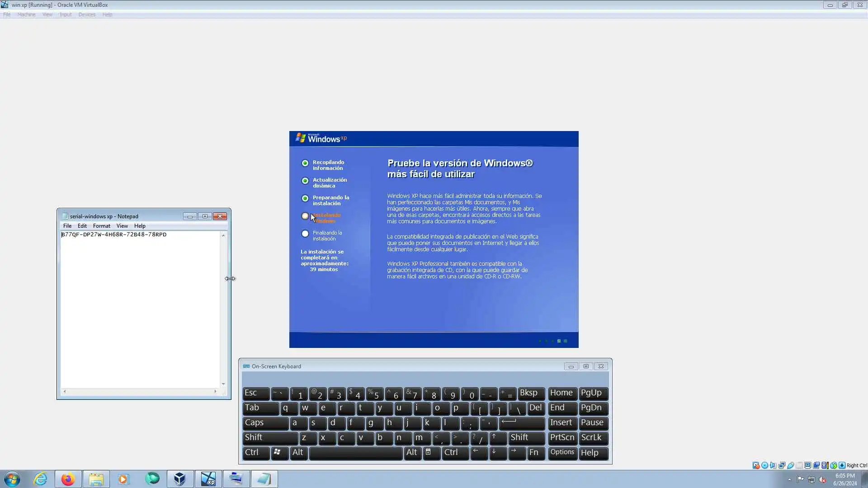
Task: Click VirtualBox display status icon
Action: point(807,465)
